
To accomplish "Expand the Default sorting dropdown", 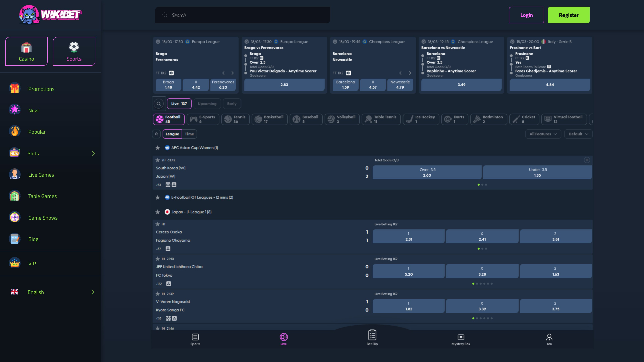I will 578,134.
